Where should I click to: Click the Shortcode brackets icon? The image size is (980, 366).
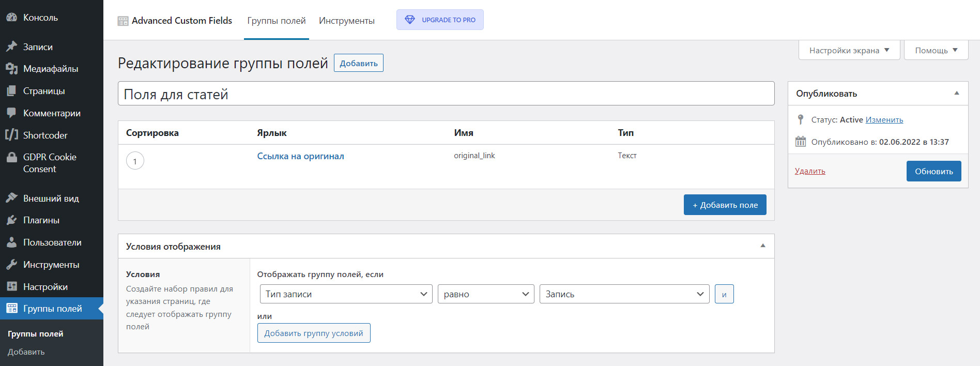pyautogui.click(x=11, y=135)
